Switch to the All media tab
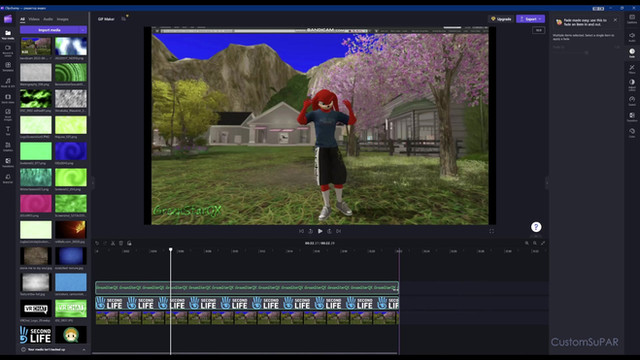Image resolution: width=640 pixels, height=360 pixels. pyautogui.click(x=22, y=19)
